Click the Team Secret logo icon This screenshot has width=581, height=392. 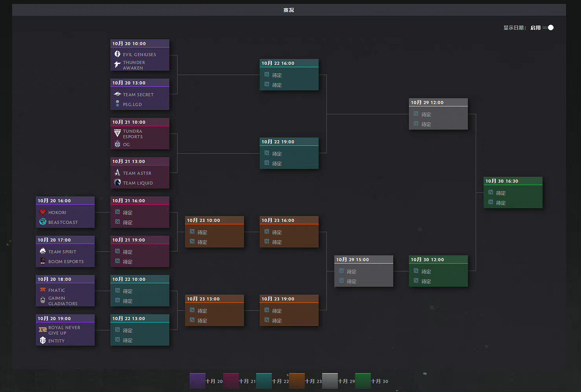(x=117, y=94)
